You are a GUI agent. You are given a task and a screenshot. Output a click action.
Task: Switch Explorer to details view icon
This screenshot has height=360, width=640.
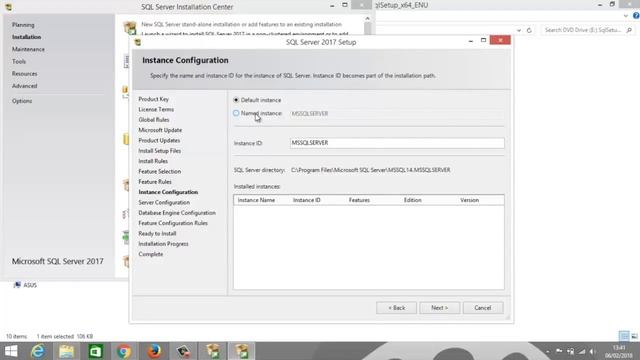tap(624, 336)
